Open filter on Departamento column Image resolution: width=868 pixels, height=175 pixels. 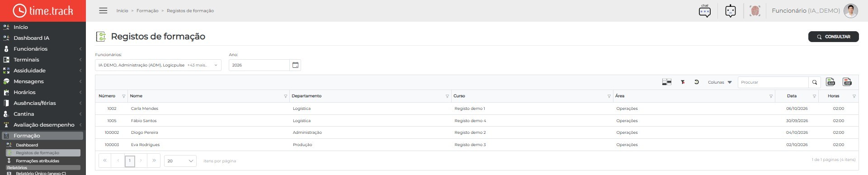pos(447,96)
